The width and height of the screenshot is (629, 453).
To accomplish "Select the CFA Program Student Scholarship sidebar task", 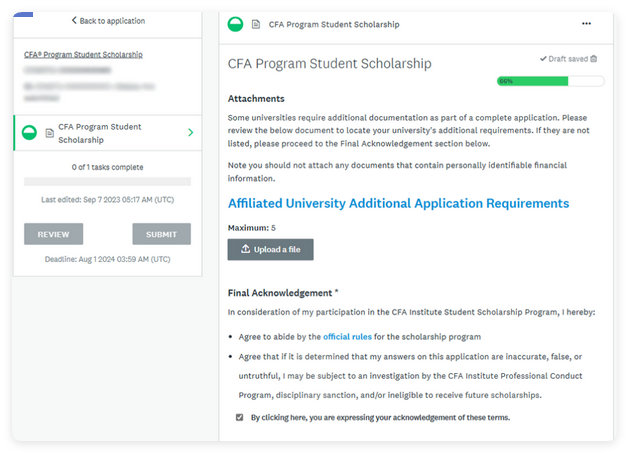I will pos(108,133).
